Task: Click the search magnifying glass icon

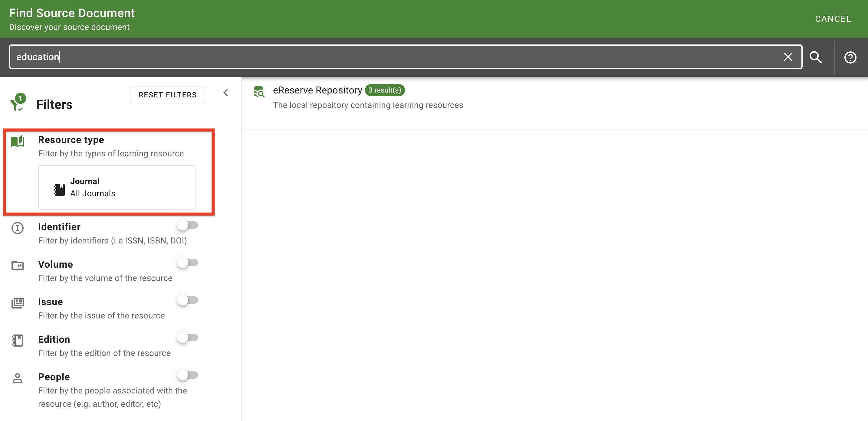Action: 816,57
